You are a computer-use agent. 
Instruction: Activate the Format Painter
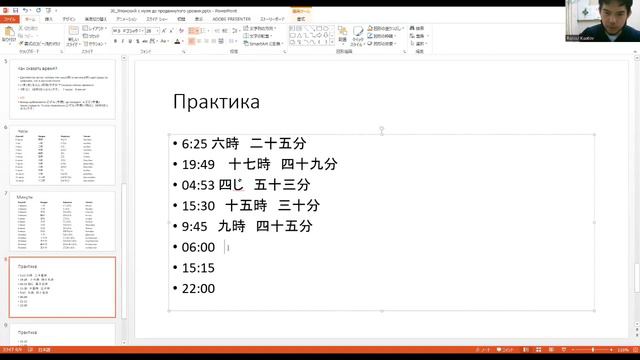[x=40, y=43]
